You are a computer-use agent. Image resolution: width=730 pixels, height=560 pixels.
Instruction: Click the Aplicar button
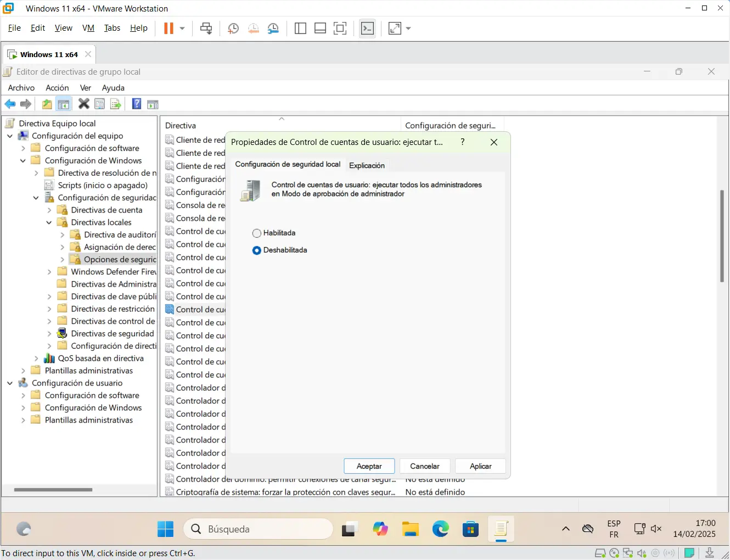480,466
